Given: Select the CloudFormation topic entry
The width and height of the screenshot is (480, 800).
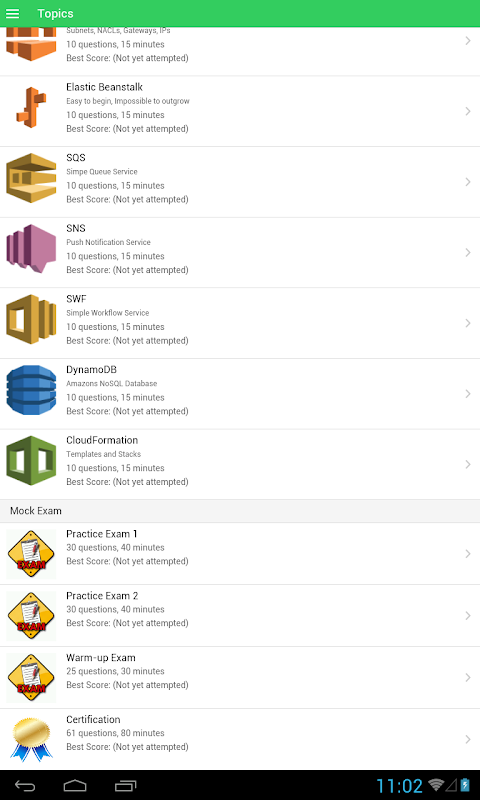Looking at the screenshot, I should [240, 465].
